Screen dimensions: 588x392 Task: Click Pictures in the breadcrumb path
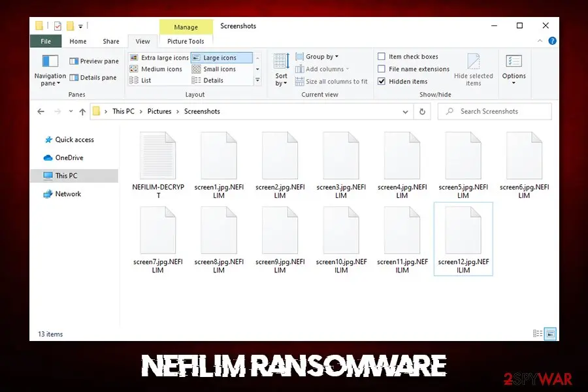pos(159,112)
